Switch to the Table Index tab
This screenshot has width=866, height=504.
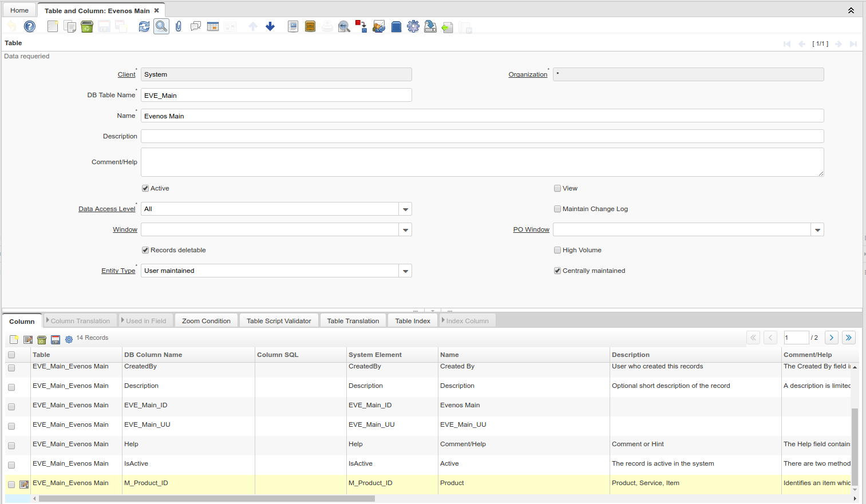point(412,321)
